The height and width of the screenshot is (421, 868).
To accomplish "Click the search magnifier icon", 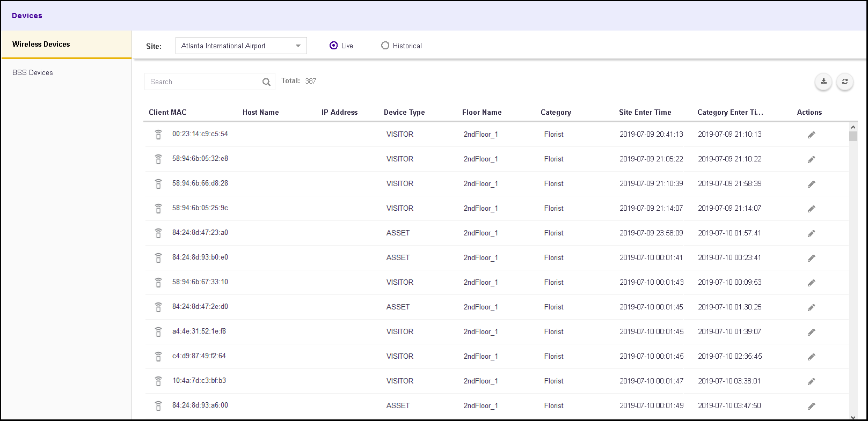I will pos(266,82).
